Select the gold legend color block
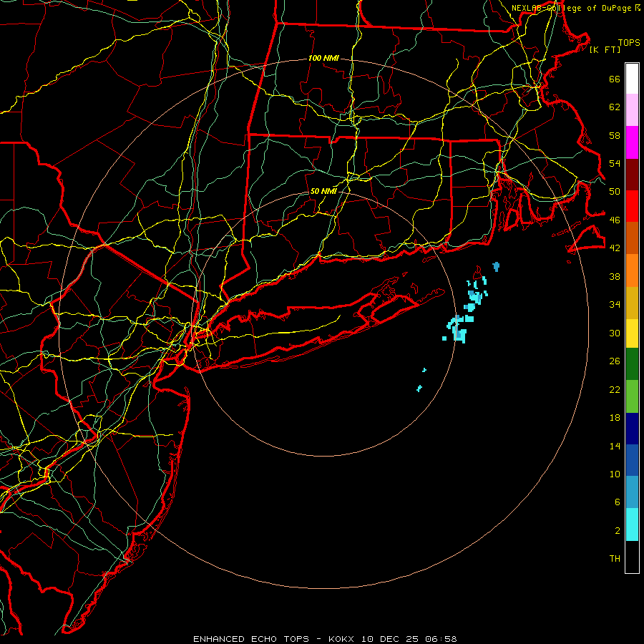The image size is (644, 644). coord(632,303)
